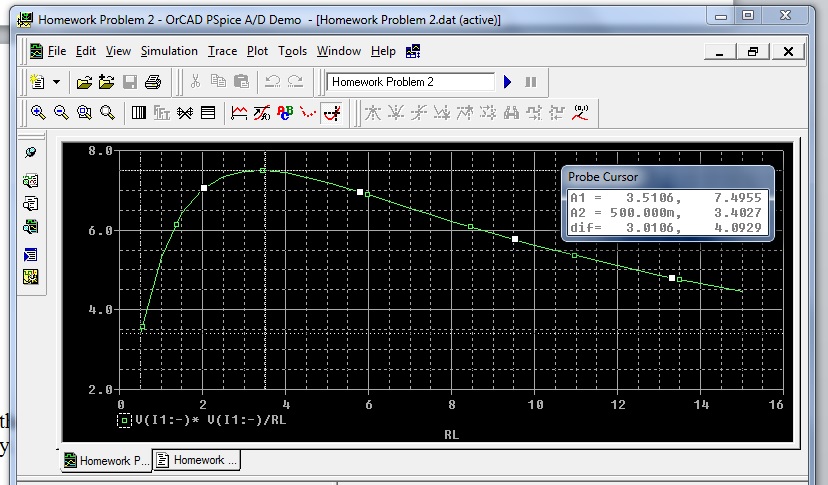
Task: Click the ABC Text Label tool
Action: (285, 113)
